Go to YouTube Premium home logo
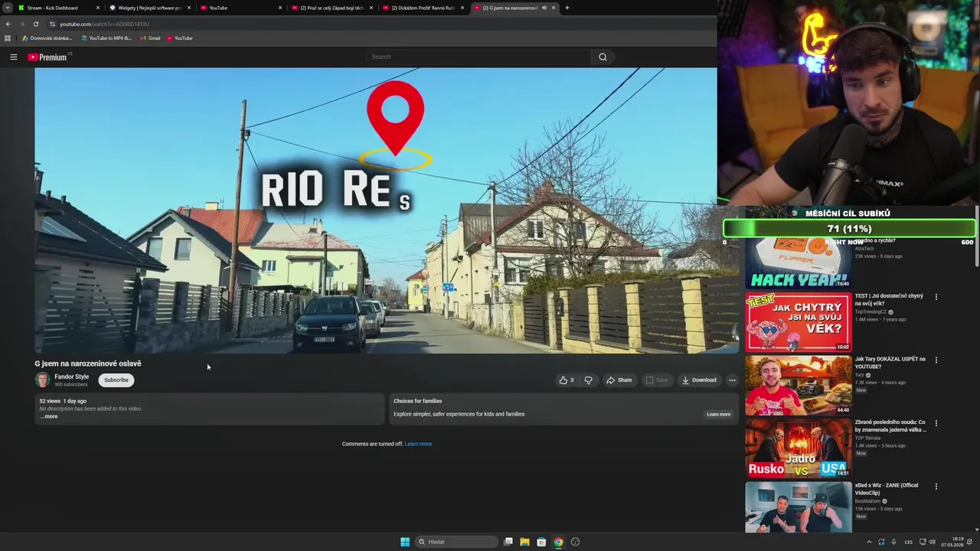 pos(49,57)
